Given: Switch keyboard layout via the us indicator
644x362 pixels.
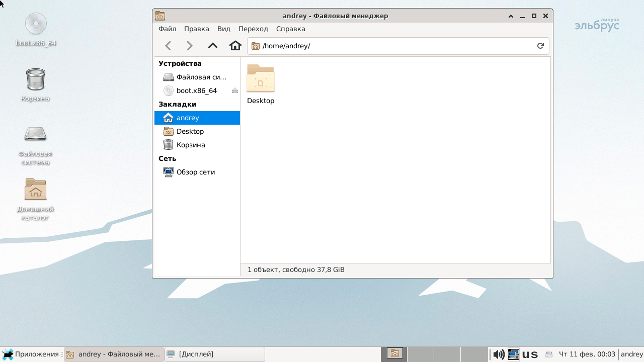Looking at the screenshot, I should (530, 354).
